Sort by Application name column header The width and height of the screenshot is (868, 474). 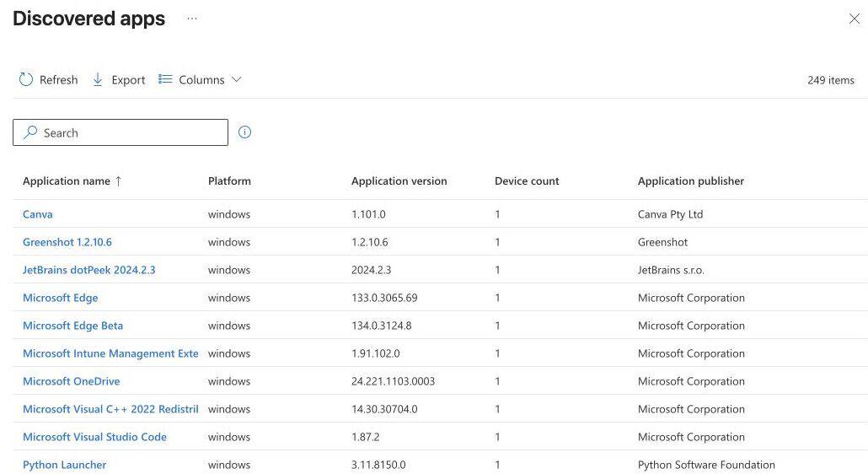[x=67, y=181]
